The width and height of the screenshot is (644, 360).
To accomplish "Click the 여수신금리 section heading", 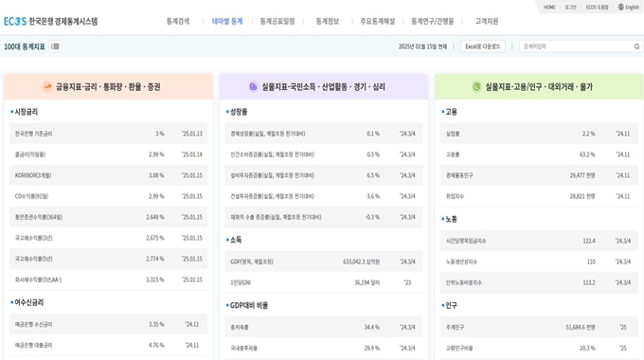I will [x=28, y=302].
